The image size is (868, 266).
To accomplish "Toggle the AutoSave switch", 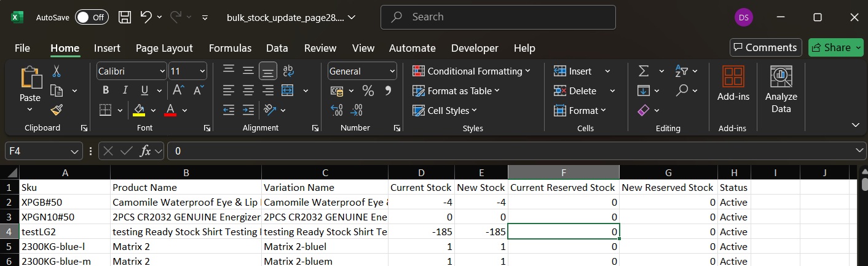I will pos(91,17).
